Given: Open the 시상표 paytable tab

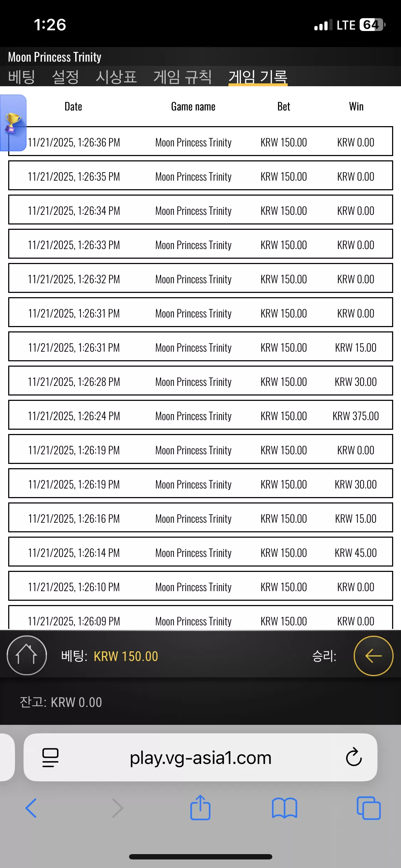Looking at the screenshot, I should click(x=116, y=77).
